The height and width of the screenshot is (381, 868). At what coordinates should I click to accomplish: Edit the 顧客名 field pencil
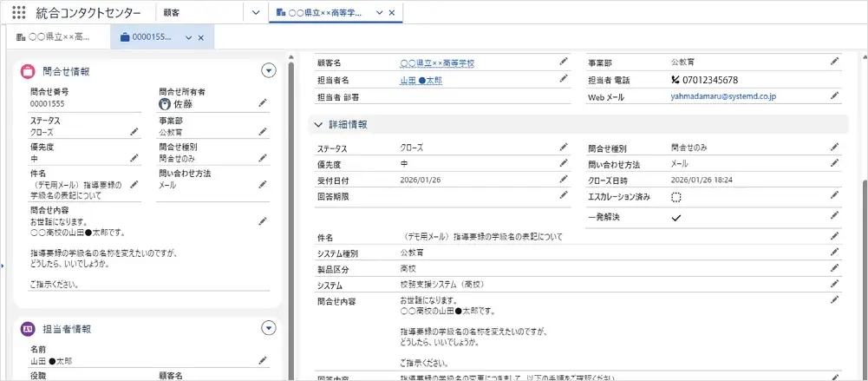564,62
